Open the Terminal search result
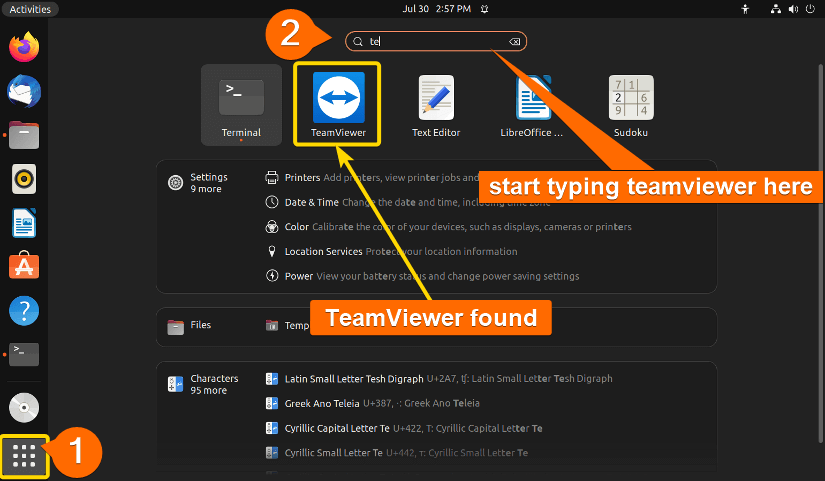The height and width of the screenshot is (481, 825). tap(241, 105)
